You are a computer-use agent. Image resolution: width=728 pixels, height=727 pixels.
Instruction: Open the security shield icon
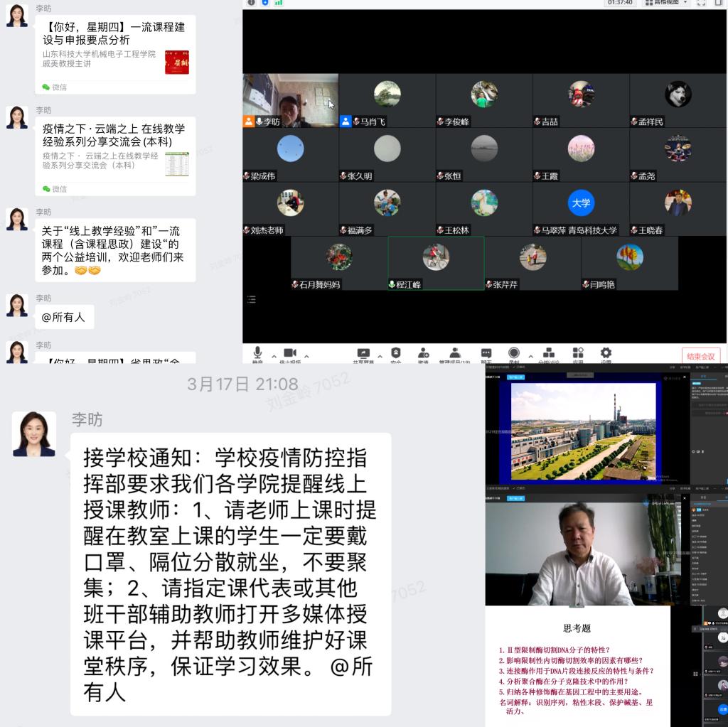(x=396, y=353)
